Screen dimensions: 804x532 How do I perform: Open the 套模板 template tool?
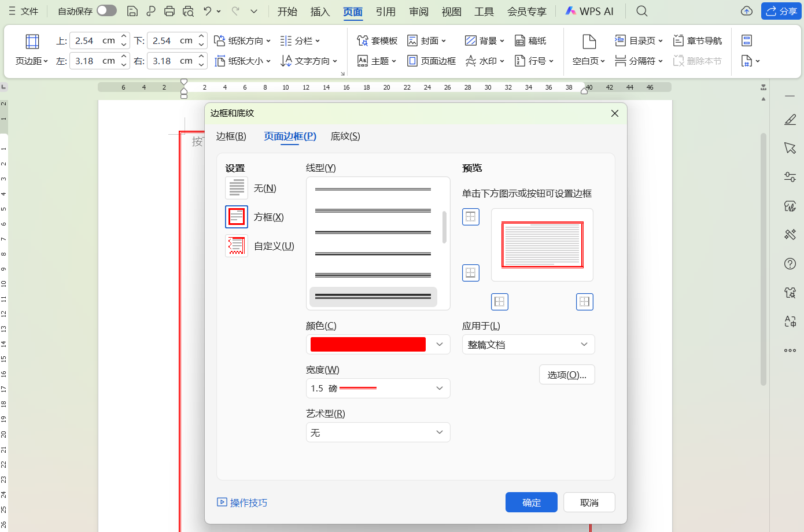pyautogui.click(x=377, y=40)
